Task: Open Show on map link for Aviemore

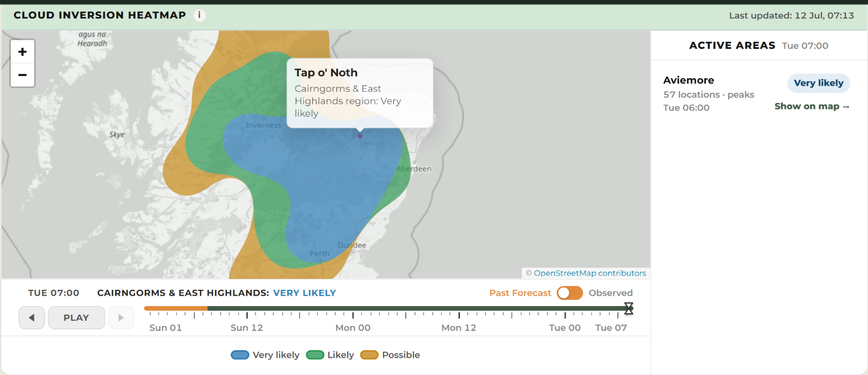Action: (812, 106)
